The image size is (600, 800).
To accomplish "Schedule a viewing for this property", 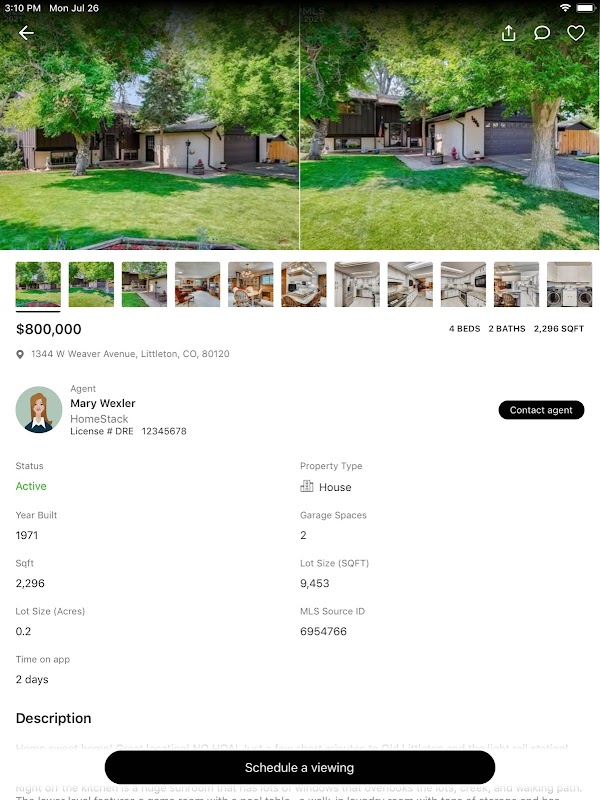I will (299, 767).
